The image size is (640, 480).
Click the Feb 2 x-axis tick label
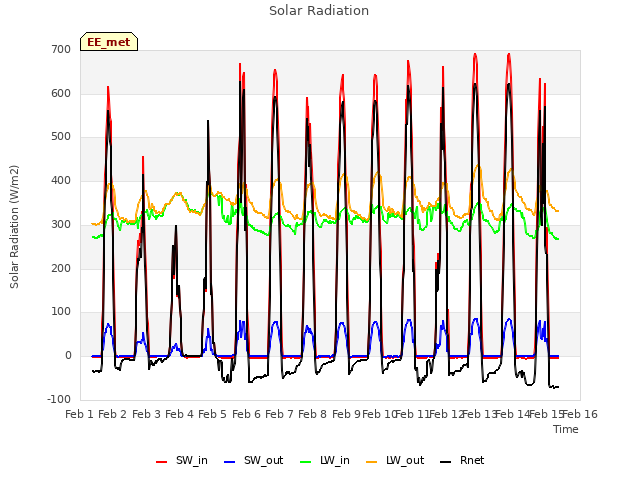[113, 414]
